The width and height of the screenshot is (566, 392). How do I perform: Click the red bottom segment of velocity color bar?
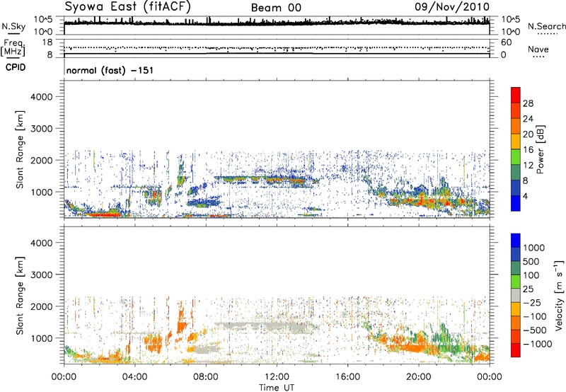[x=516, y=350]
